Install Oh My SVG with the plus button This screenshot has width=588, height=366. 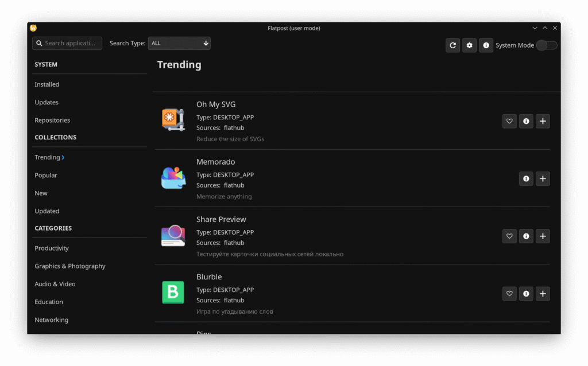[x=543, y=121]
